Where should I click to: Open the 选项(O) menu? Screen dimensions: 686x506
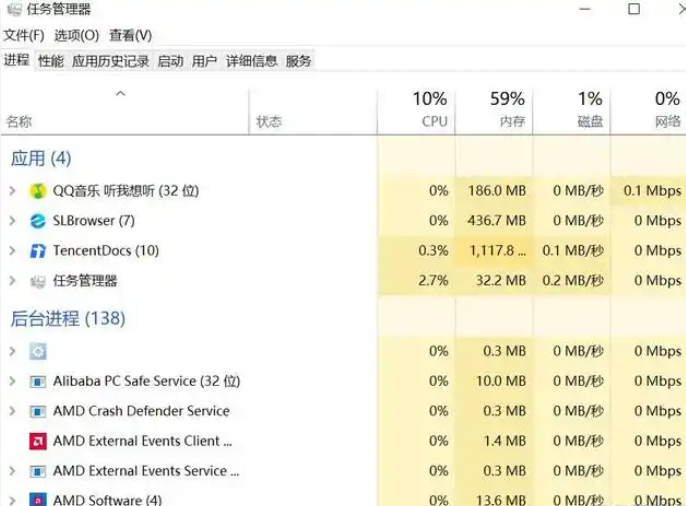pos(77,35)
